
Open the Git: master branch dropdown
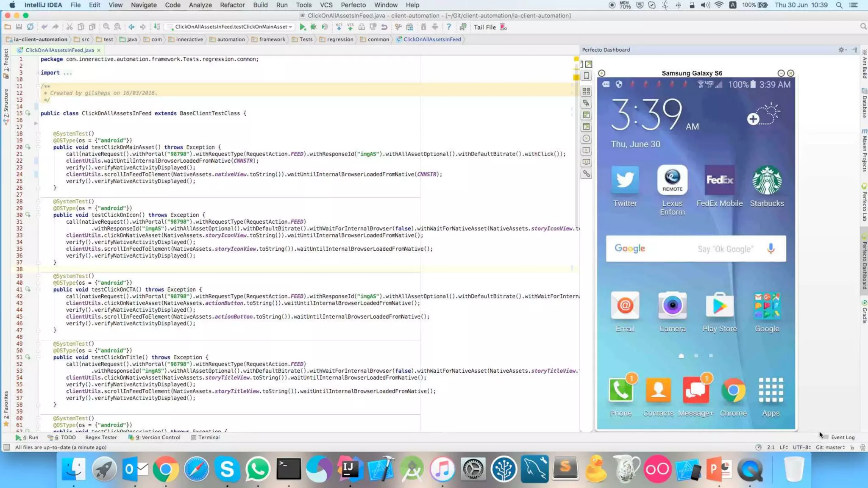pyautogui.click(x=830, y=447)
